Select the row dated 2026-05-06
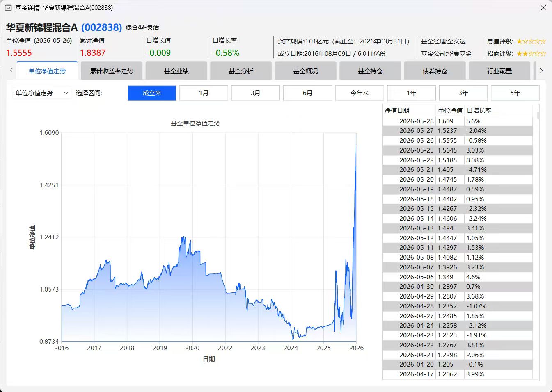552x392 pixels. (458, 277)
